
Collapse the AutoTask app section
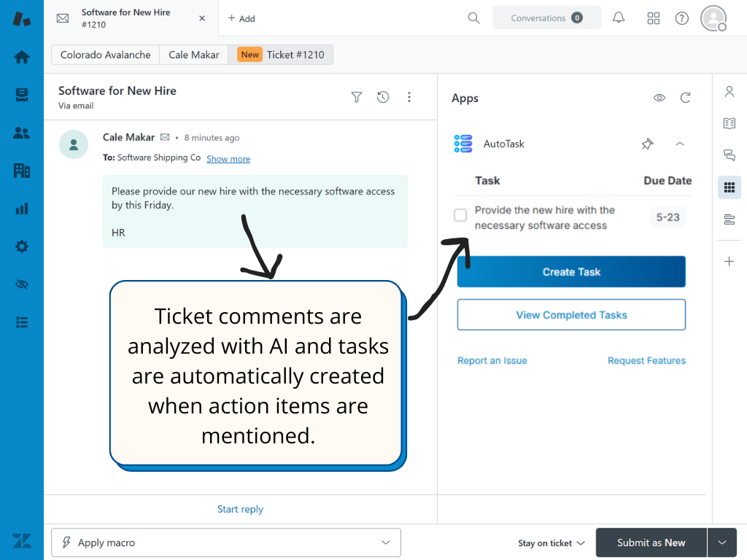[680, 144]
